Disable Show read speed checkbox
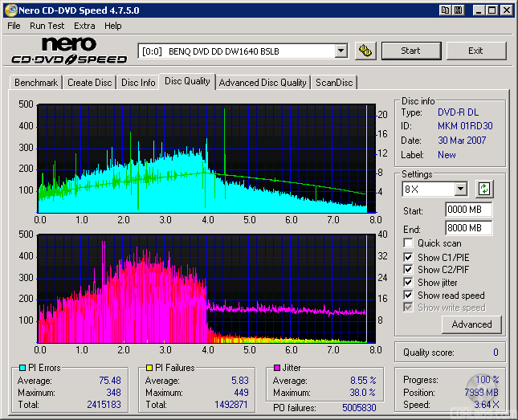Viewport: 518px width, 420px height. click(409, 296)
